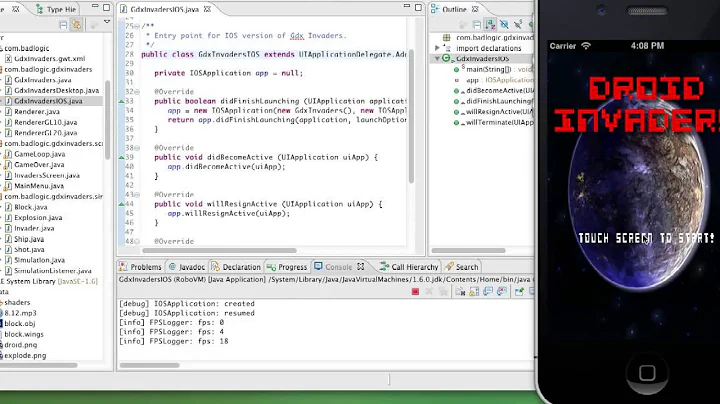Toggle Hide Fields in the Outline toolbar
Screen dimensions: 720x404
coord(504,24)
